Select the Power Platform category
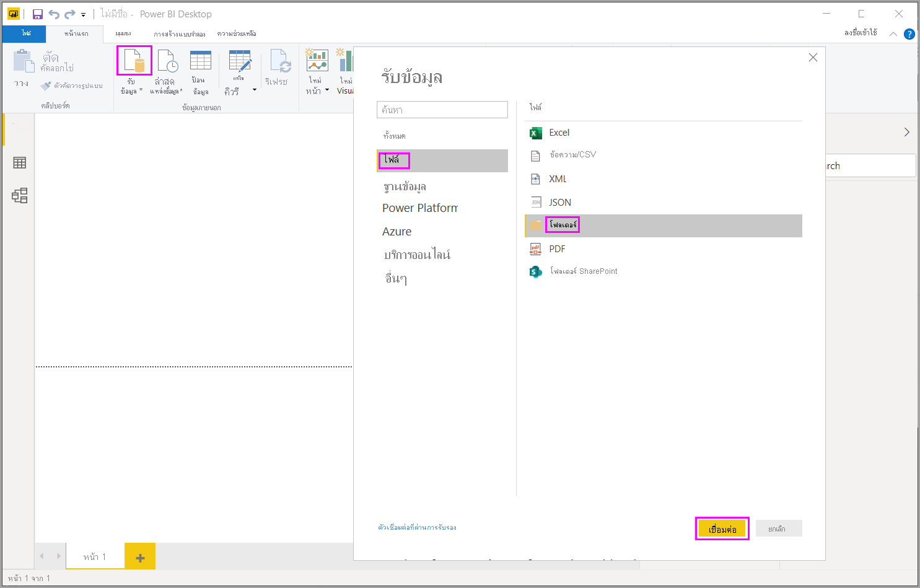This screenshot has height=588, width=920. pyautogui.click(x=420, y=208)
